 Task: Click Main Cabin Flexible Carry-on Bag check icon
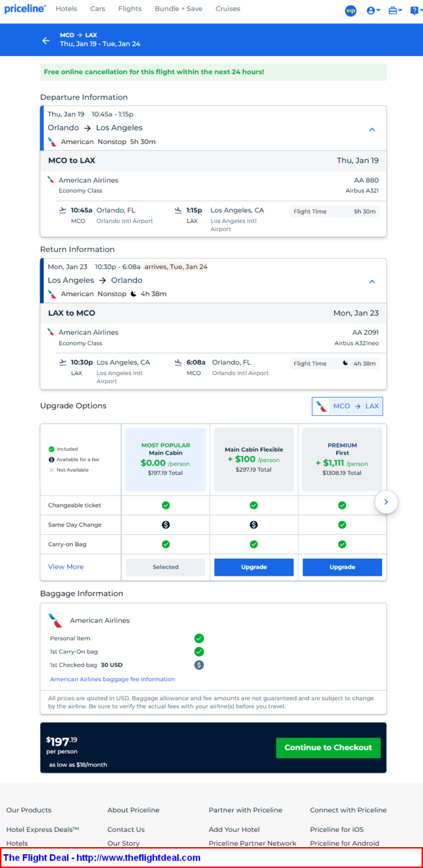(x=254, y=544)
